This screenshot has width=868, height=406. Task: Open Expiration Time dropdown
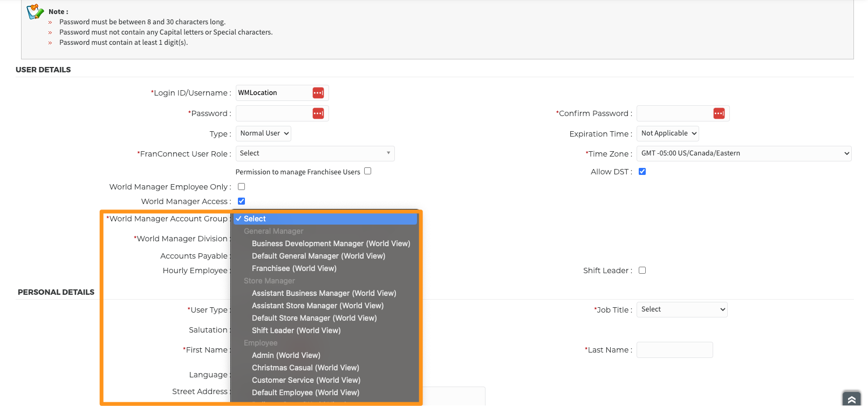point(668,133)
